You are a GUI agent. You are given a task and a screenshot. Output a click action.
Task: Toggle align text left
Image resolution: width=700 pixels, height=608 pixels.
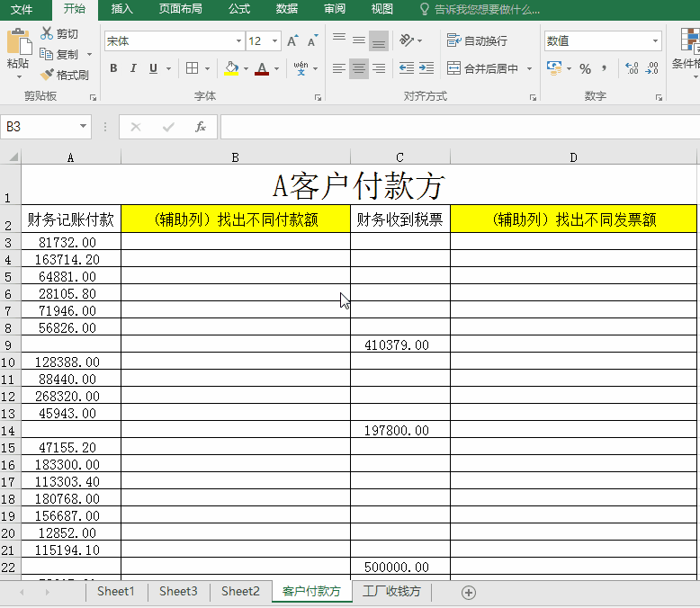[339, 68]
